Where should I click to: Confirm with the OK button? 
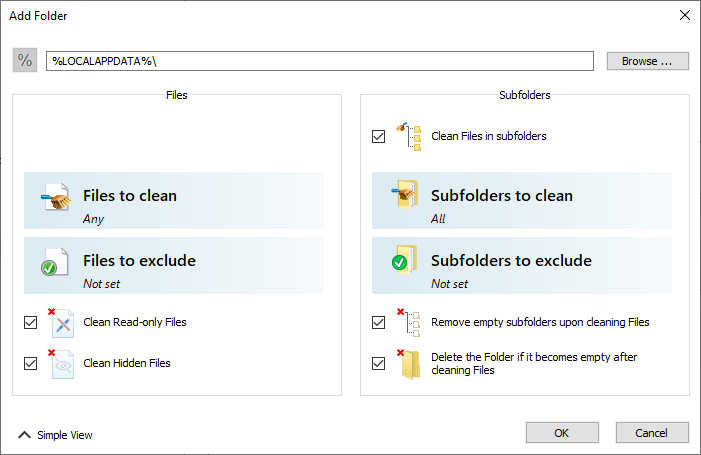562,433
